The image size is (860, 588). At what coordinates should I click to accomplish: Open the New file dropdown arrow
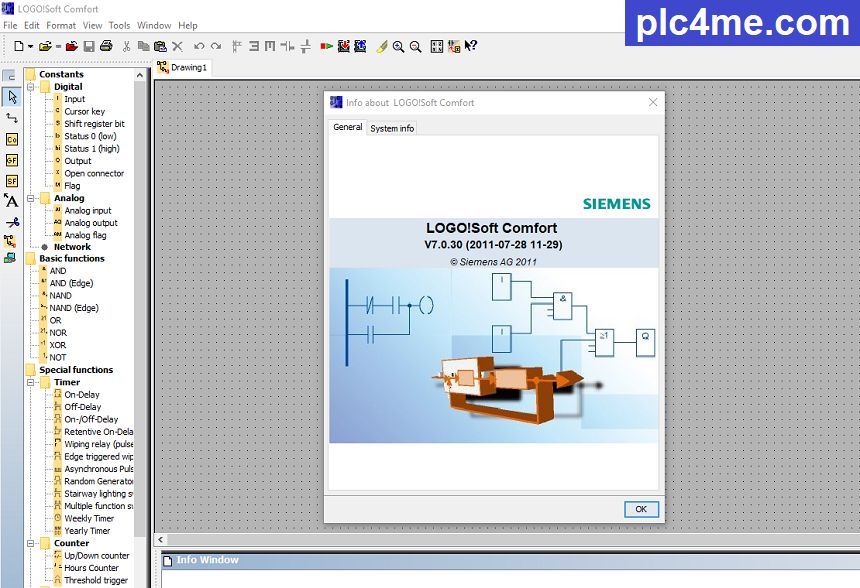click(x=31, y=46)
